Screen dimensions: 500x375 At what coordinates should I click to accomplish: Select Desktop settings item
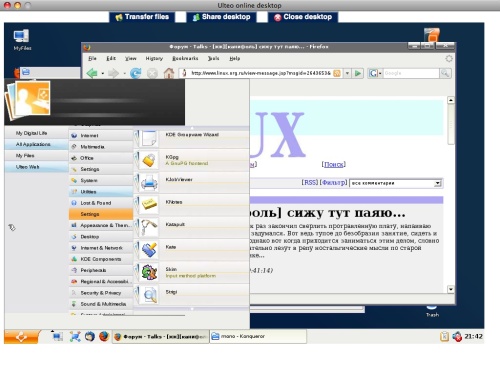101,237
